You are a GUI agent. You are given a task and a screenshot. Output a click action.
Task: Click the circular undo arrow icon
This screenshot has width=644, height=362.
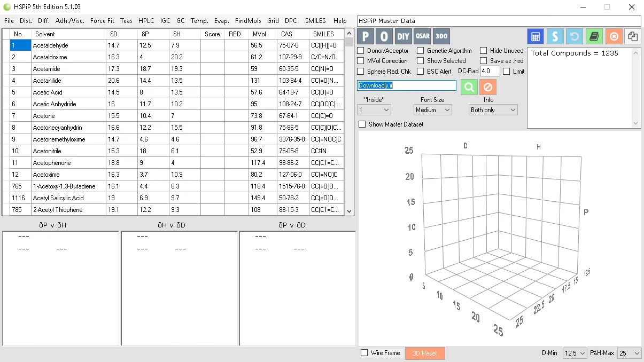(575, 36)
